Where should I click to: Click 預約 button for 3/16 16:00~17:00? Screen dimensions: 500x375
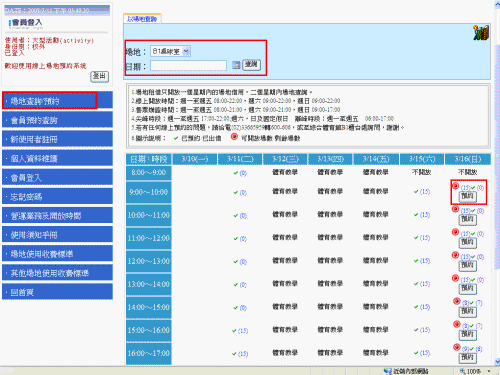coord(468,358)
